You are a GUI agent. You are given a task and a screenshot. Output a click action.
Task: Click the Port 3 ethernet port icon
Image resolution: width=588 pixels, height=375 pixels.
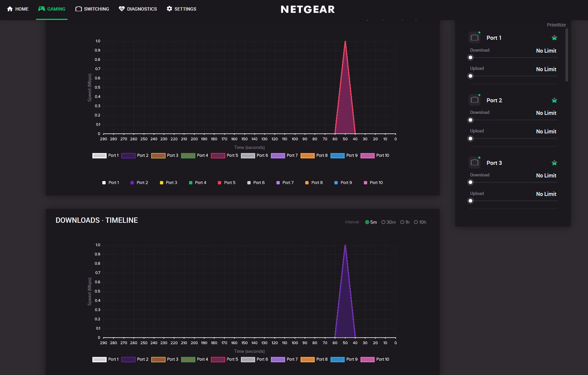(x=474, y=163)
